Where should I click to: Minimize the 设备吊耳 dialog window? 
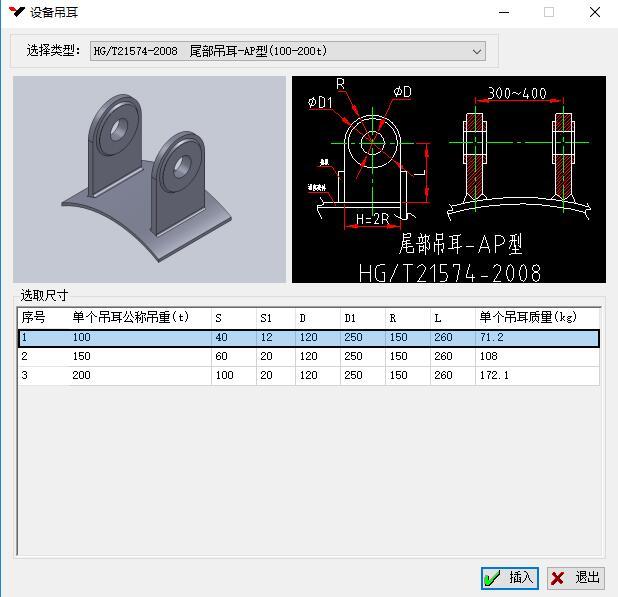click(504, 12)
